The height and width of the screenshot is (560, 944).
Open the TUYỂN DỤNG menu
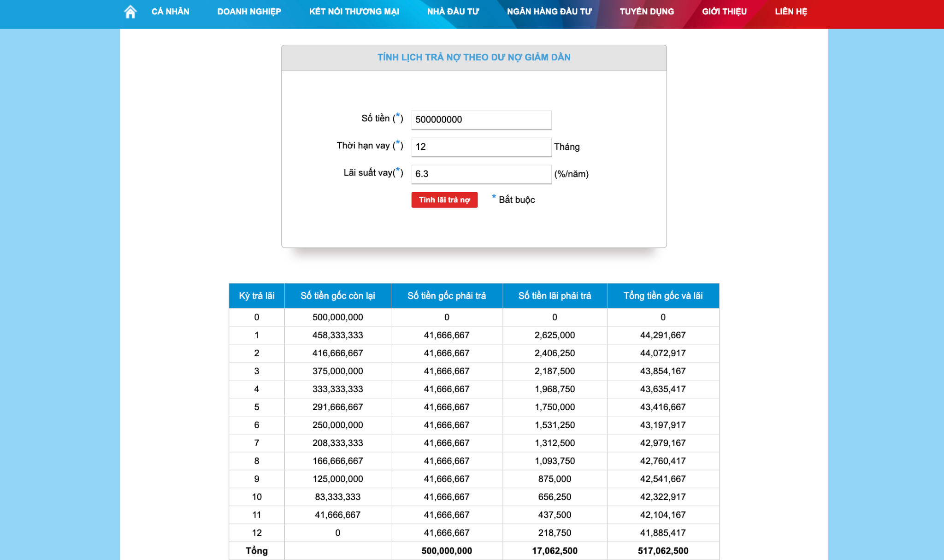click(x=647, y=12)
